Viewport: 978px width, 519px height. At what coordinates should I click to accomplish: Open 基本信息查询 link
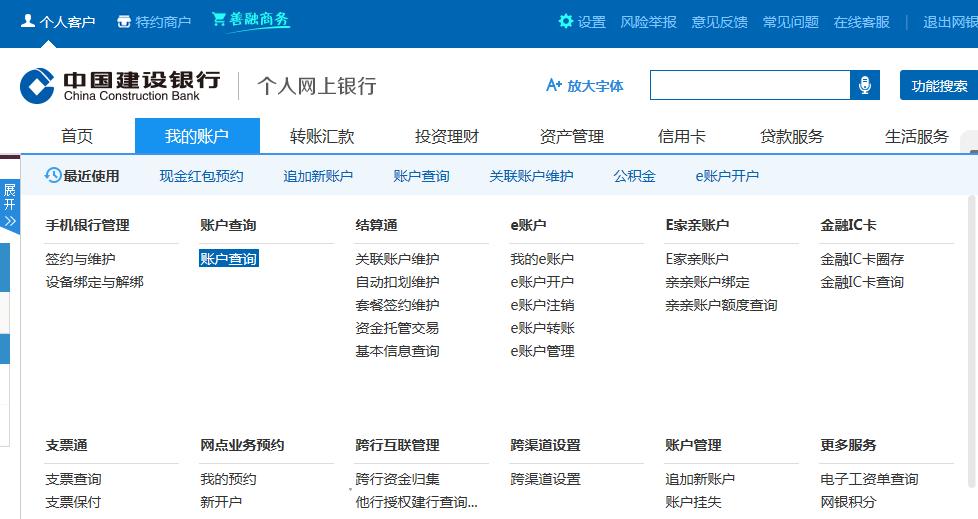coord(397,351)
